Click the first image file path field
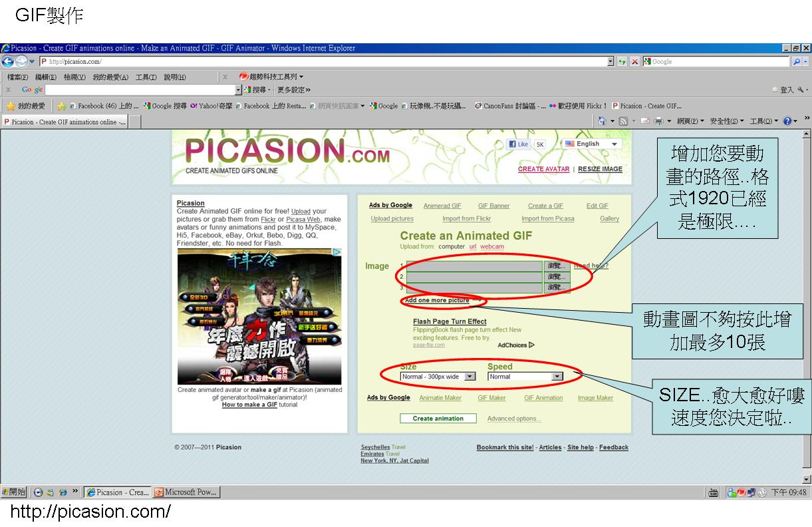Image resolution: width=812 pixels, height=527 pixels. pyautogui.click(x=475, y=265)
